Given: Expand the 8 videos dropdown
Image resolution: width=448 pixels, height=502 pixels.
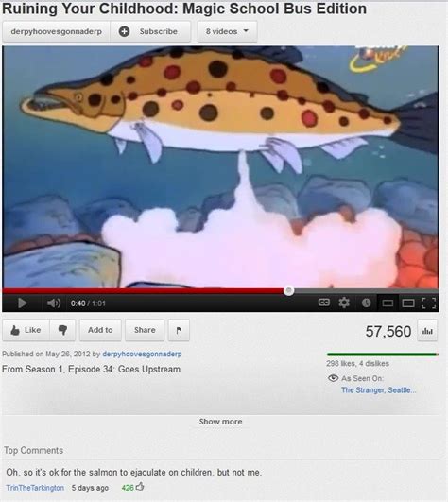Looking at the screenshot, I should pos(227,31).
